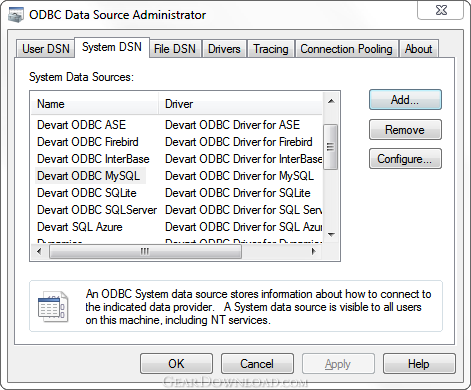Open the File DSN tab
The width and height of the screenshot is (471, 390).
click(175, 49)
